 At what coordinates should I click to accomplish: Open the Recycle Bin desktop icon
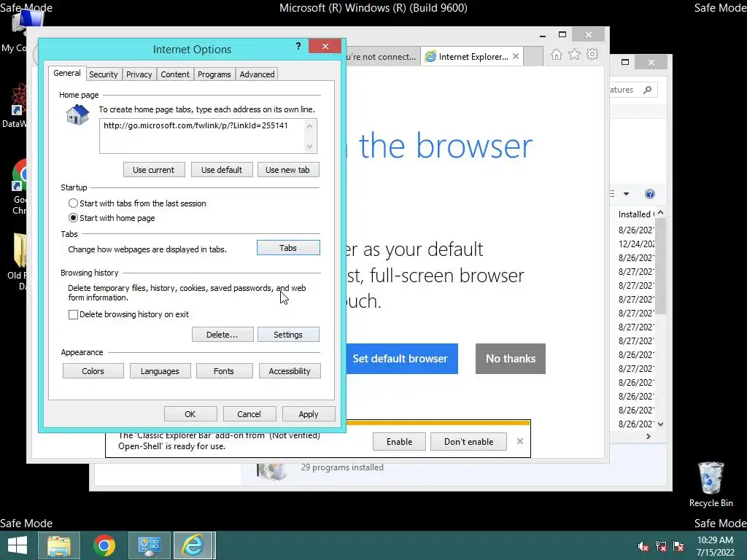[711, 484]
